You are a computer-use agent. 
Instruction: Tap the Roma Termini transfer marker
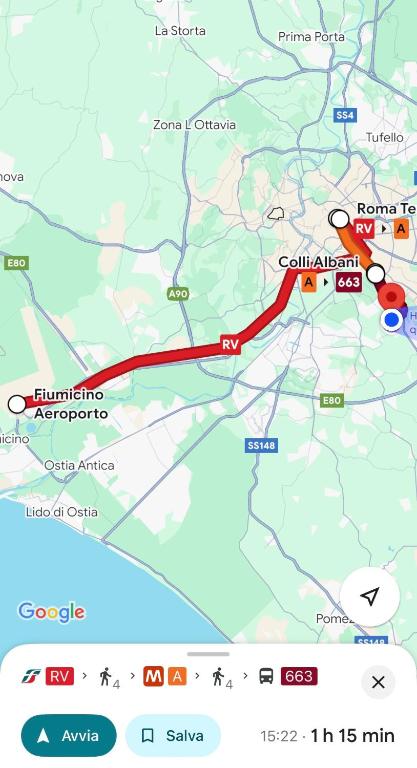[x=339, y=218]
